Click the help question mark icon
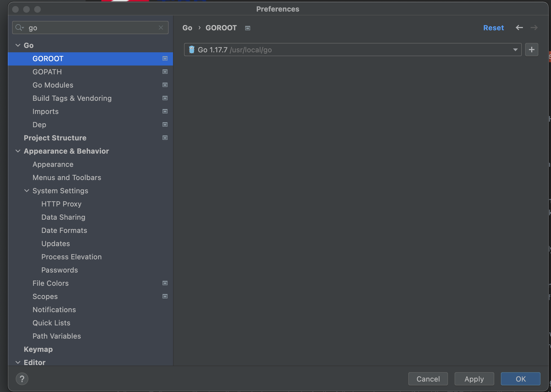 coord(22,379)
